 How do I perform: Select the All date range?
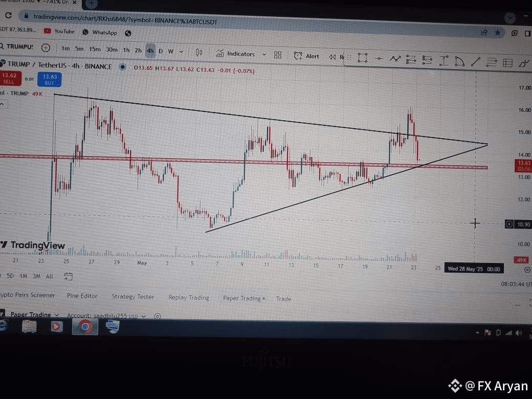tap(50, 277)
